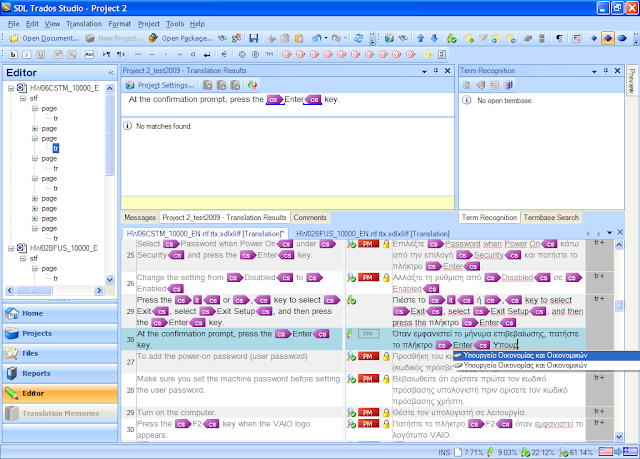This screenshot has height=459, width=640.
Task: Click the 7.71% status bar indicator
Action: coord(469,452)
